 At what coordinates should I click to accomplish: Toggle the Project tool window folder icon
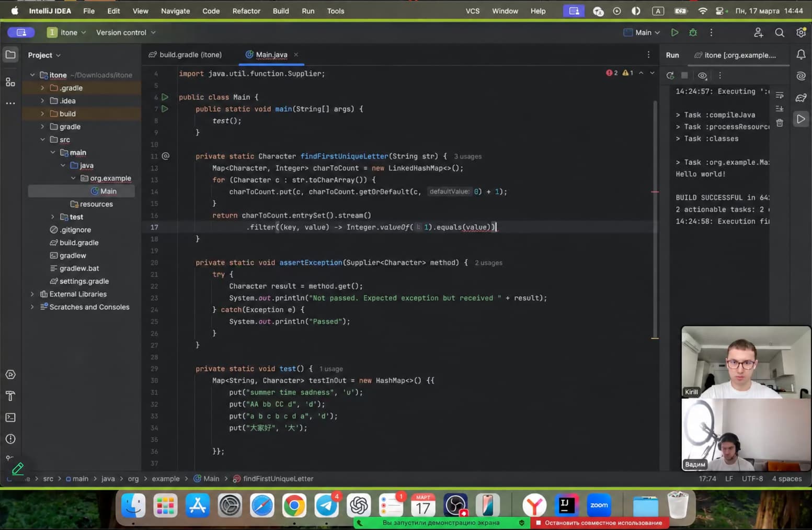click(10, 54)
